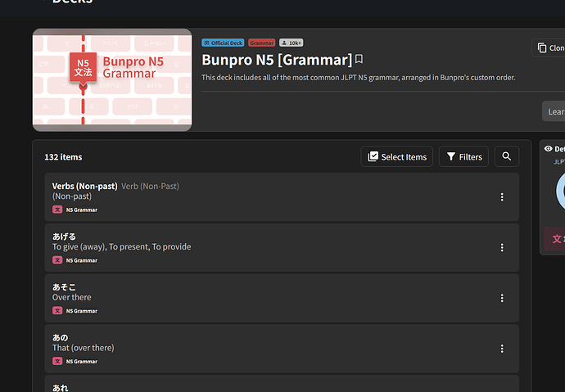Click the Learn button

(554, 111)
